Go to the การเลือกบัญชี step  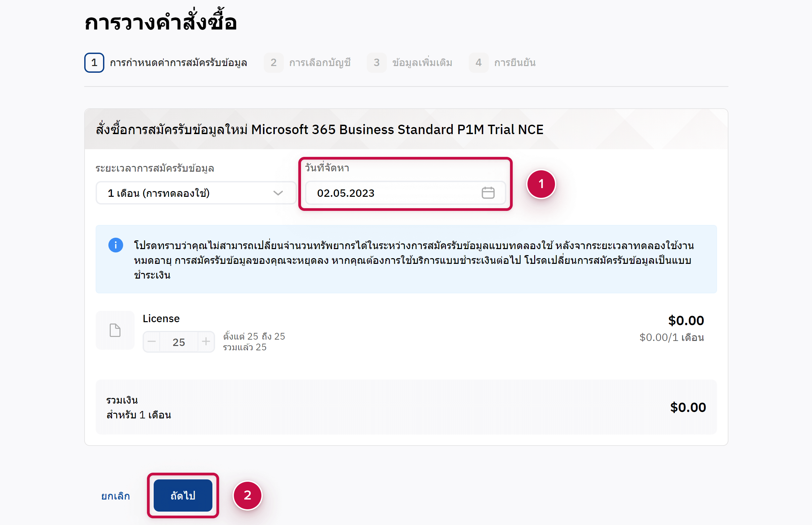click(x=320, y=63)
